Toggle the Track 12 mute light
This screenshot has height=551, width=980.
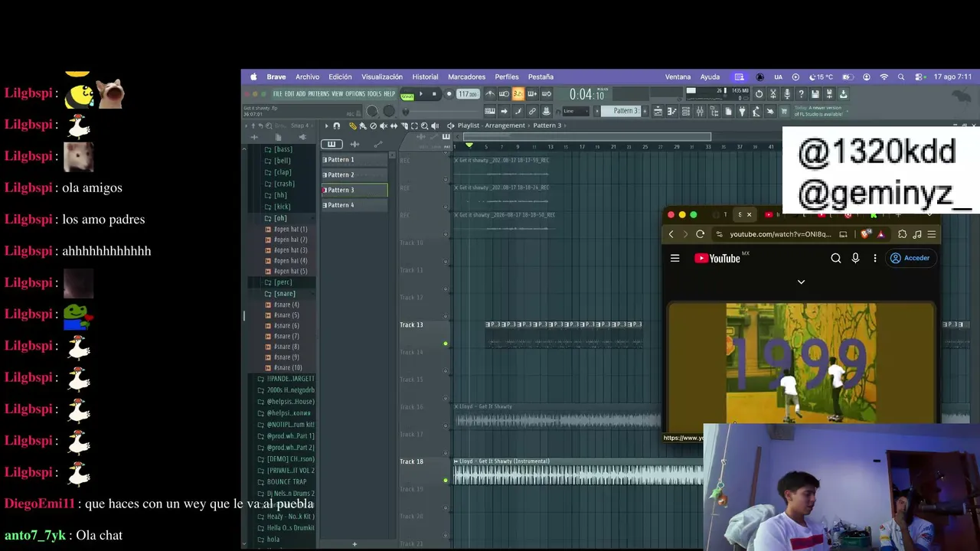[x=446, y=316]
